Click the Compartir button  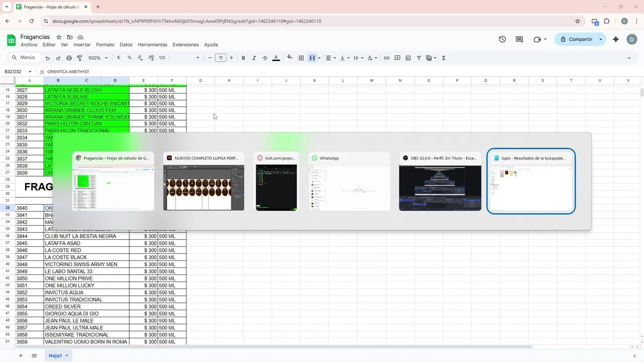[575, 39]
